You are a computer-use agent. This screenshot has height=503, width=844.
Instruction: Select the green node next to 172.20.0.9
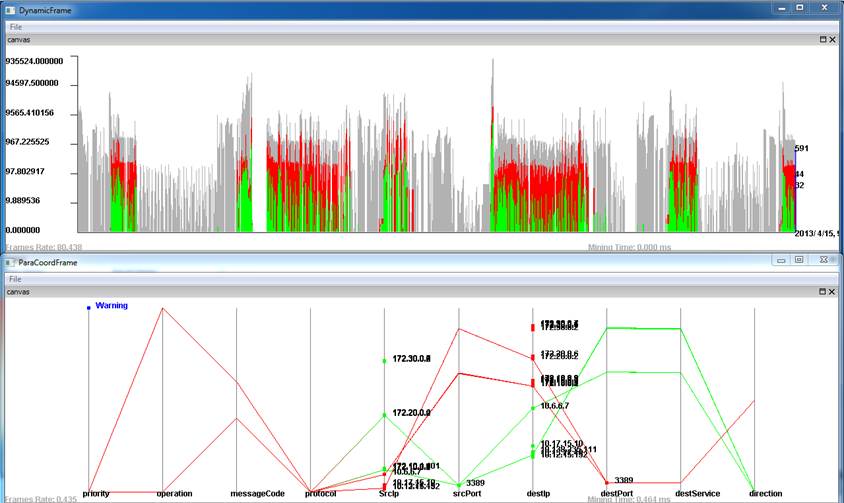coord(384,415)
